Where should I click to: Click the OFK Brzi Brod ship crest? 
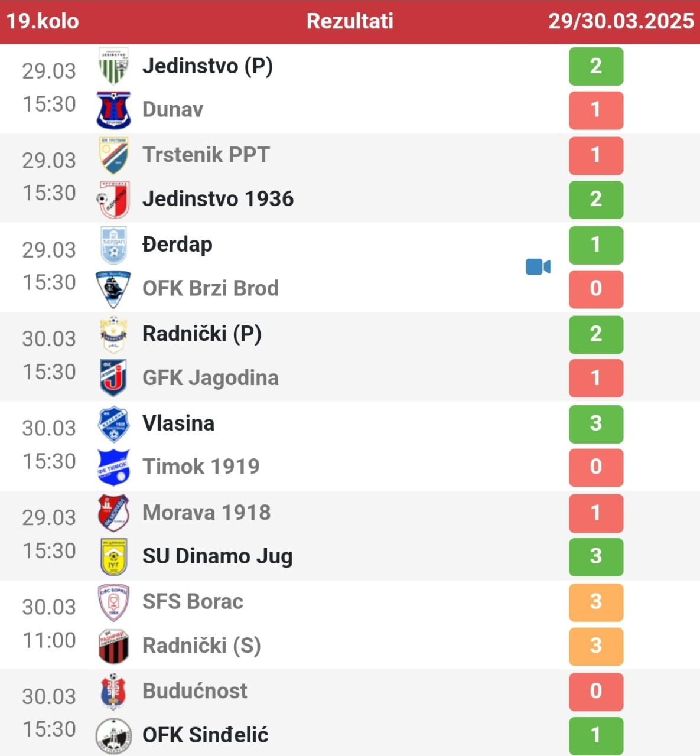[113, 289]
